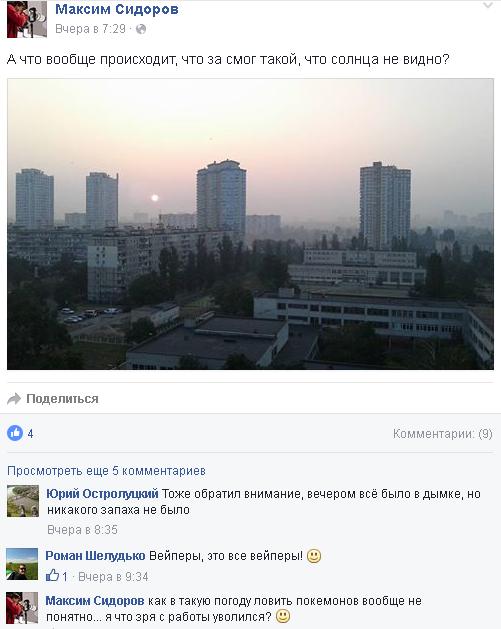This screenshot has height=629, width=501.
Task: Open Юрий Остролуцкий profile link
Action: click(102, 494)
